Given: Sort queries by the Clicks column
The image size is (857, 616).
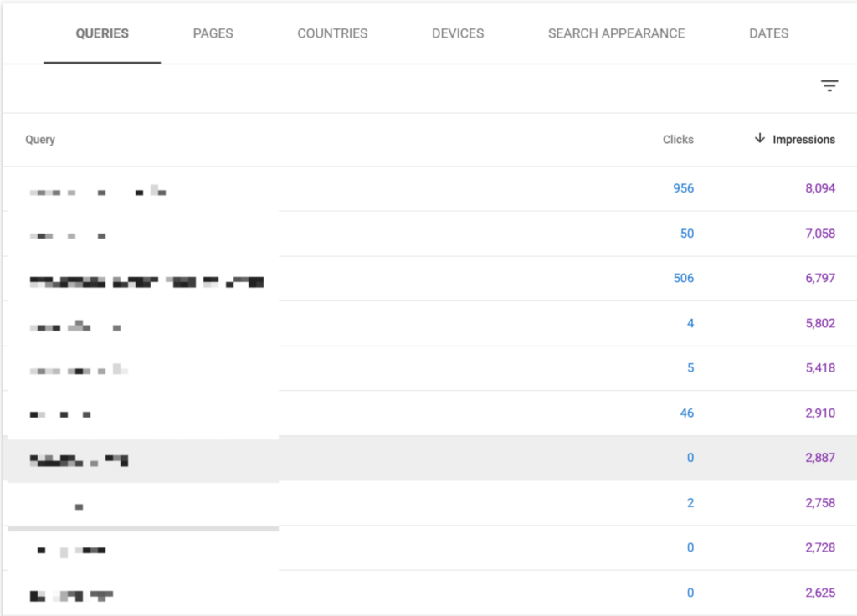Looking at the screenshot, I should pos(678,139).
